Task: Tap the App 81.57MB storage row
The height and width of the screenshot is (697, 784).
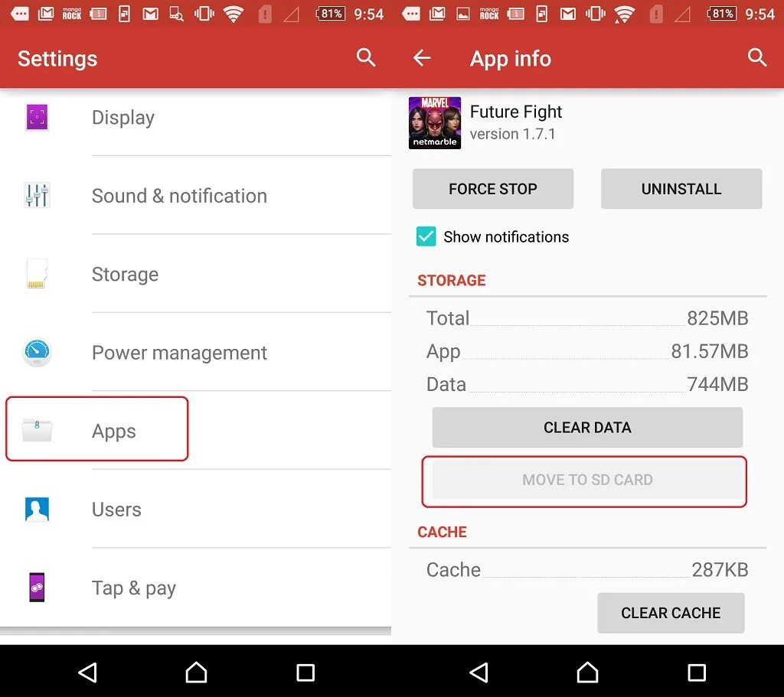Action: 587,351
